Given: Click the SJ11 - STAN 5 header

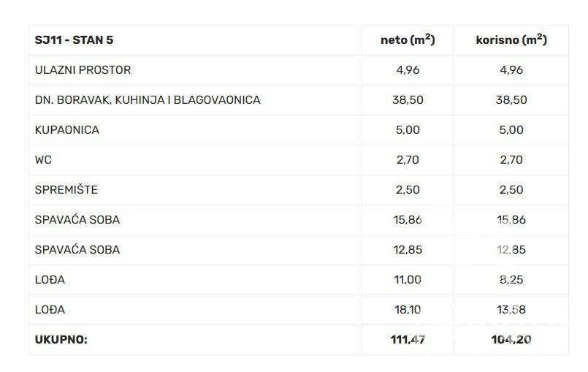Looking at the screenshot, I should coord(74,40).
